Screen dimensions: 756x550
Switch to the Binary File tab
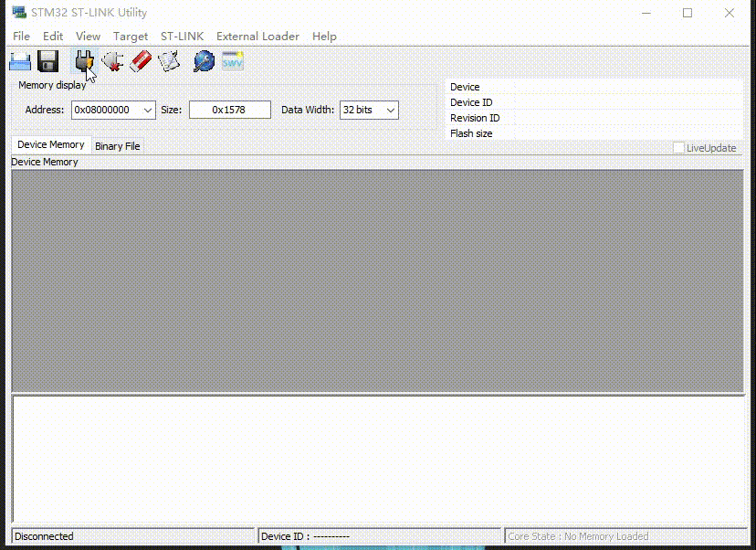[x=117, y=146]
